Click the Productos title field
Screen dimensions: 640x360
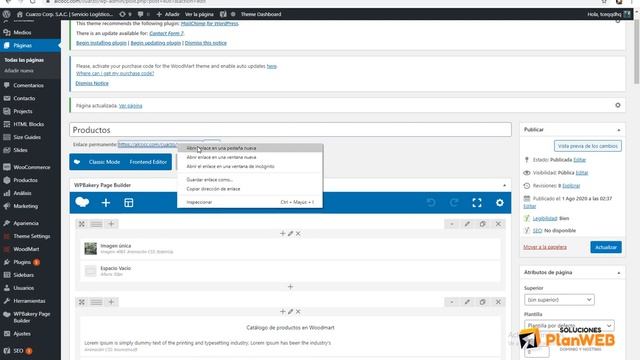tap(290, 130)
